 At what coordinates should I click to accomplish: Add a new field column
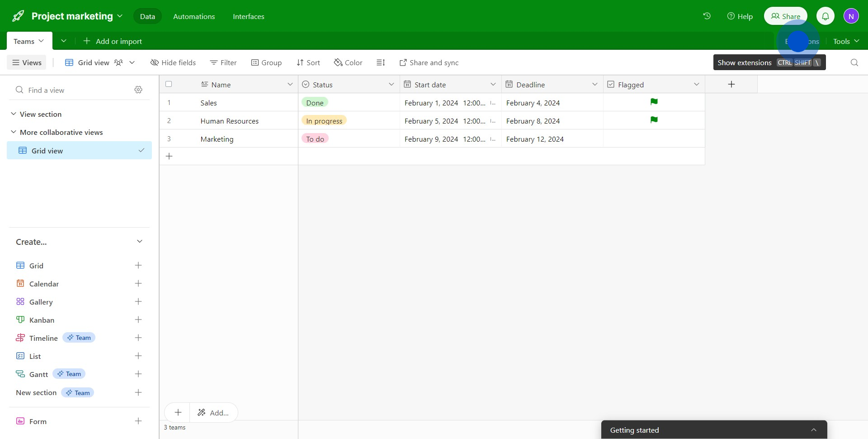point(731,85)
